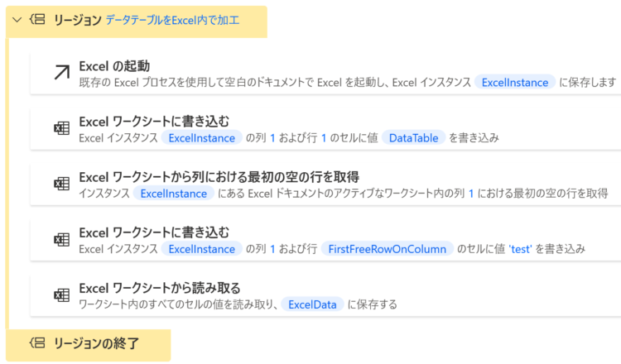The image size is (621, 364).
Task: Click ExcelInstance chip in 最初の空の行を取得 action
Action: (174, 194)
